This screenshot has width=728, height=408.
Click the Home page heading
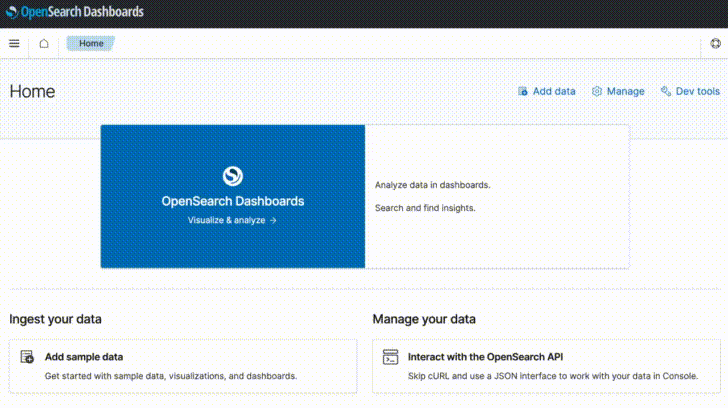32,91
